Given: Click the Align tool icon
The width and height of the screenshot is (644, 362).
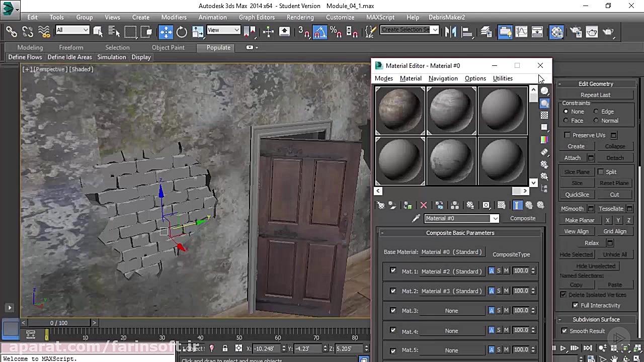Looking at the screenshot, I should tap(467, 32).
